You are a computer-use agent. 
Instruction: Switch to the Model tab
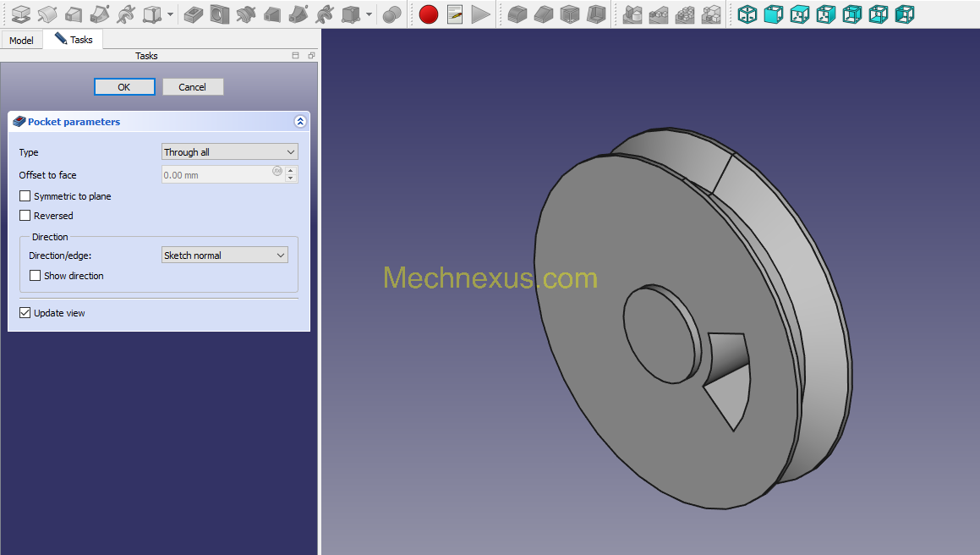point(21,40)
